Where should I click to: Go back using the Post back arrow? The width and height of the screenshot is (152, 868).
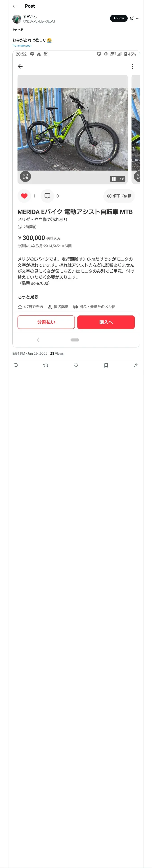pos(15,6)
